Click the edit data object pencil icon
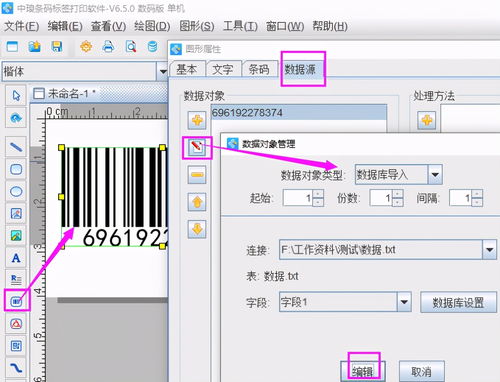 click(x=197, y=147)
